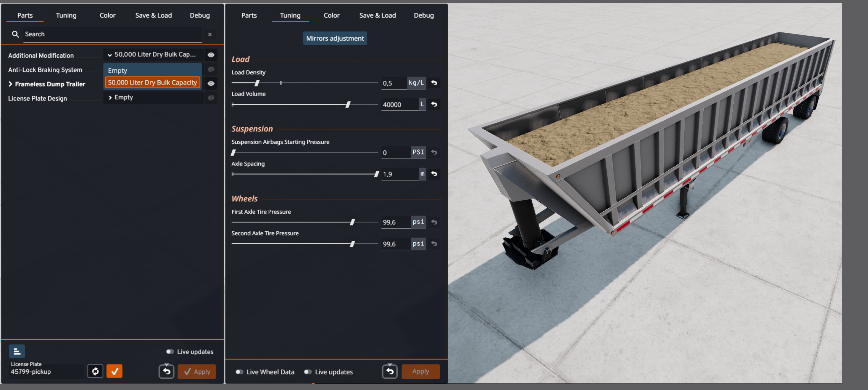Click First Axle Tire Pressure slider handle
This screenshot has width=868, height=390.
click(x=352, y=222)
